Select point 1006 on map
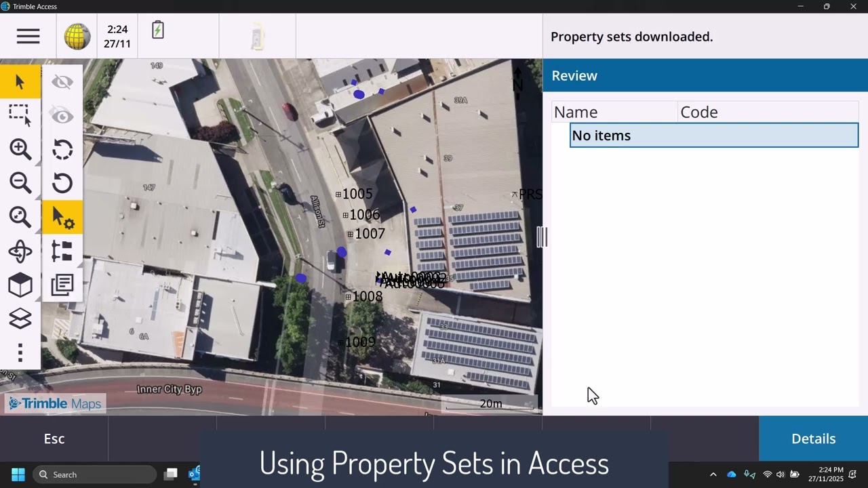868x488 pixels. (x=361, y=215)
